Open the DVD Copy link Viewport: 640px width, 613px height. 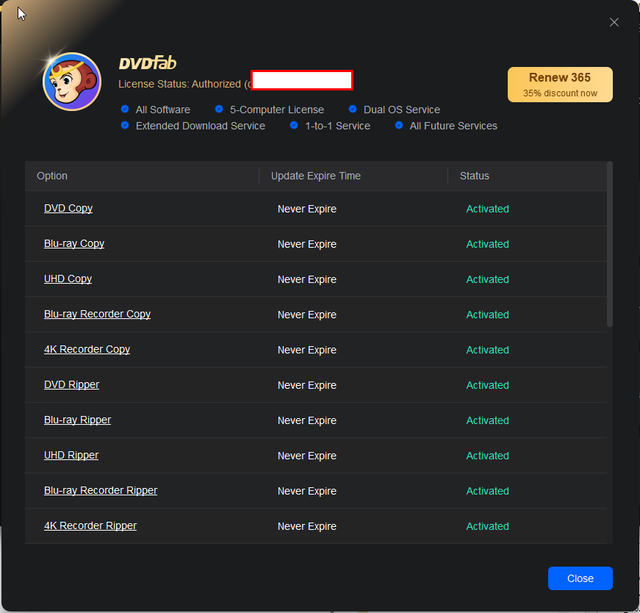68,208
